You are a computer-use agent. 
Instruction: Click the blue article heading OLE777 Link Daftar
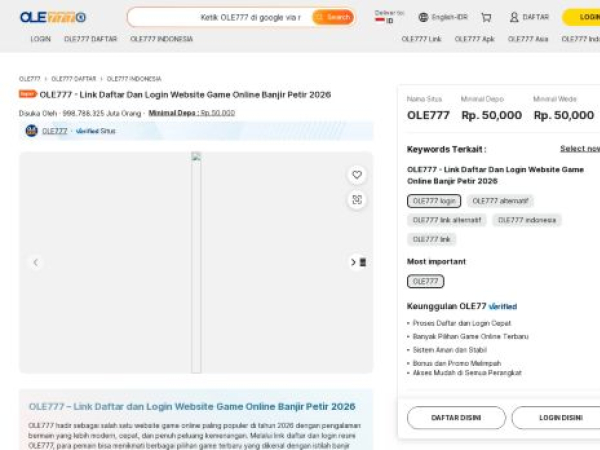click(x=192, y=406)
